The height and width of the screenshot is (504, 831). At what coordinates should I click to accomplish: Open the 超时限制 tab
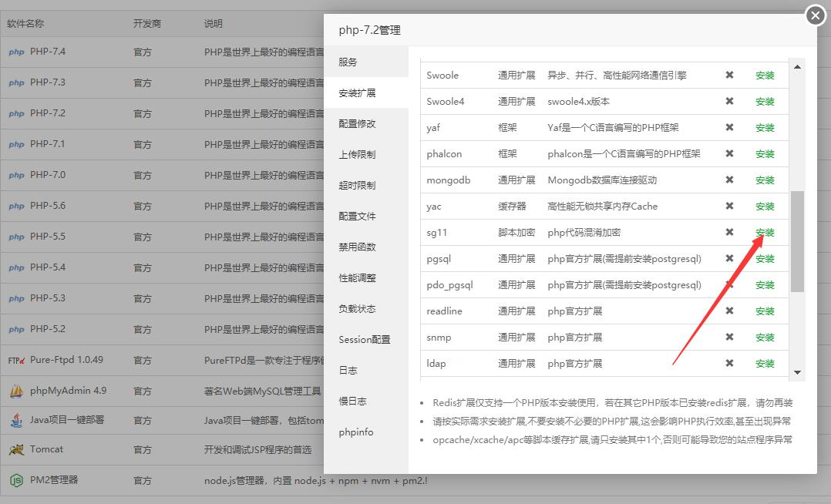coord(366,185)
